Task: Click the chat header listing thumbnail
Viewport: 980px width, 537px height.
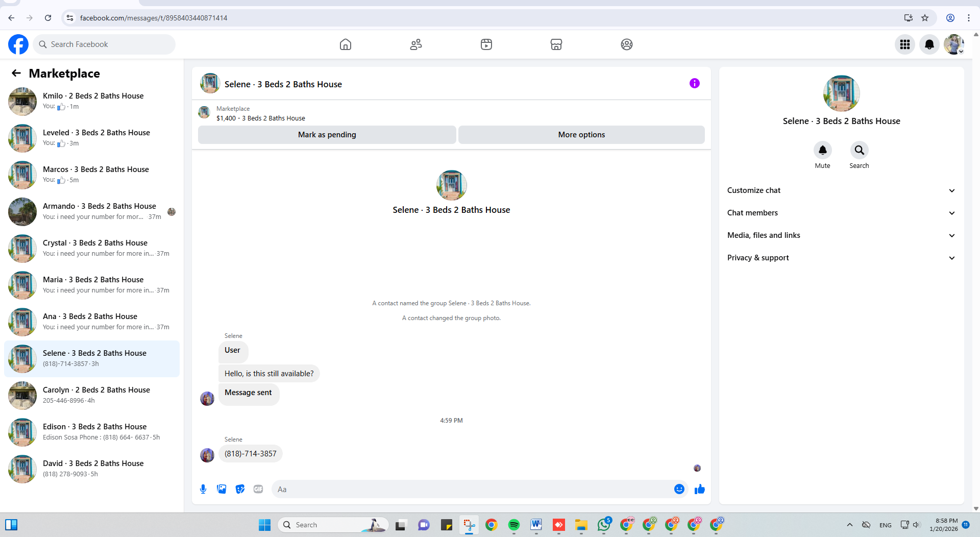Action: click(210, 83)
